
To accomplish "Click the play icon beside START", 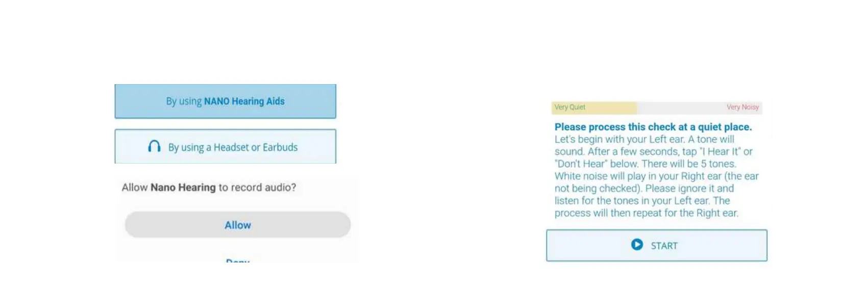I will pos(637,245).
